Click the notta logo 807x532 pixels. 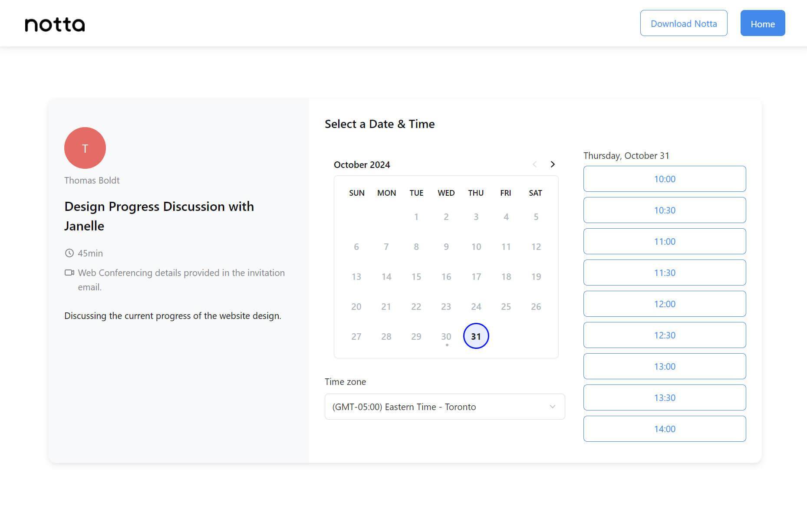[x=55, y=25]
